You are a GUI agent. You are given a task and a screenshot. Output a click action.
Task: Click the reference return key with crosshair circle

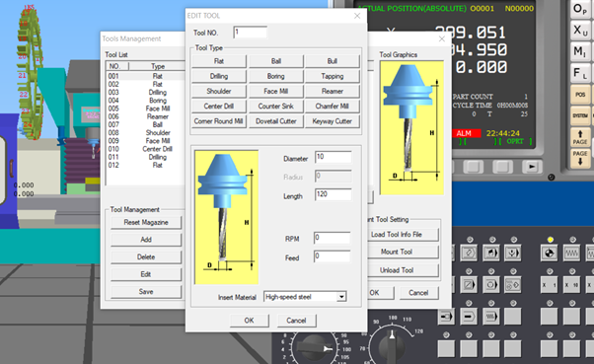click(550, 253)
